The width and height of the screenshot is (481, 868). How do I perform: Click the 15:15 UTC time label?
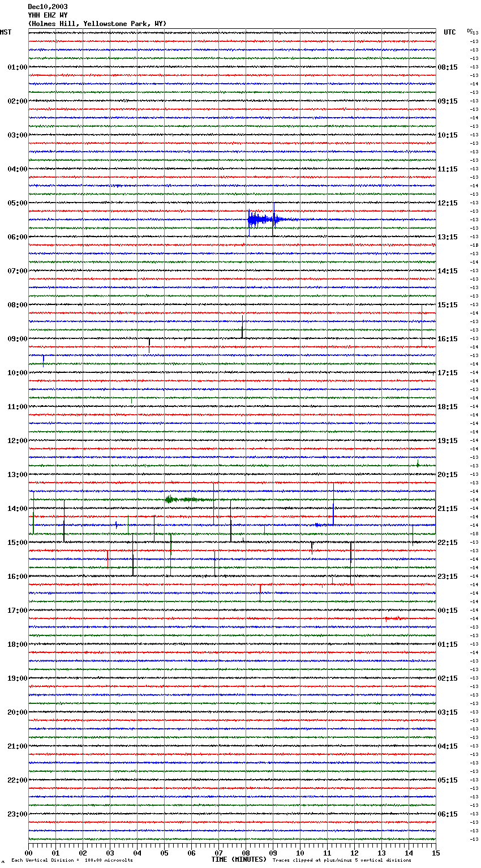point(448,305)
